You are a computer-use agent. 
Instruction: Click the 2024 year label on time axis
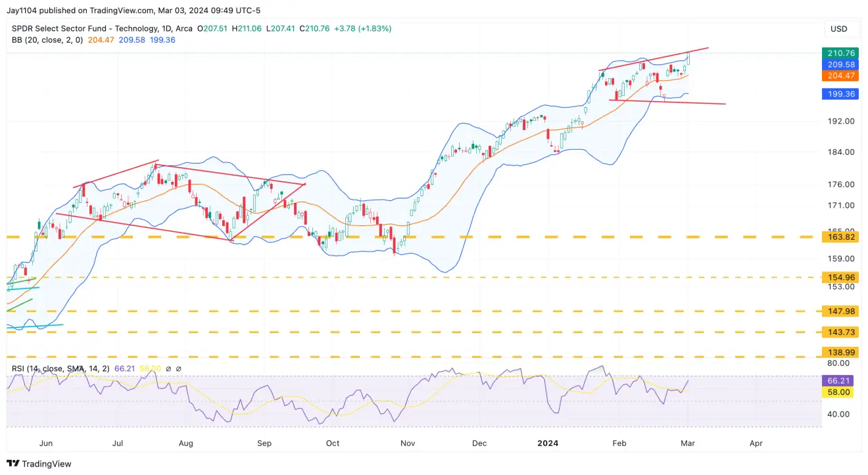[547, 443]
